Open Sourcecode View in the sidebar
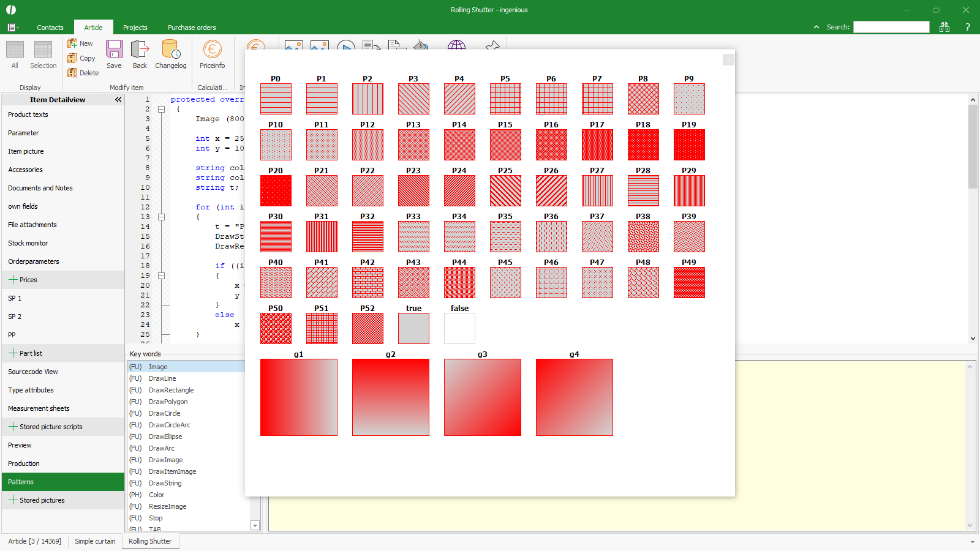Viewport: 980px width, 551px height. 33,372
